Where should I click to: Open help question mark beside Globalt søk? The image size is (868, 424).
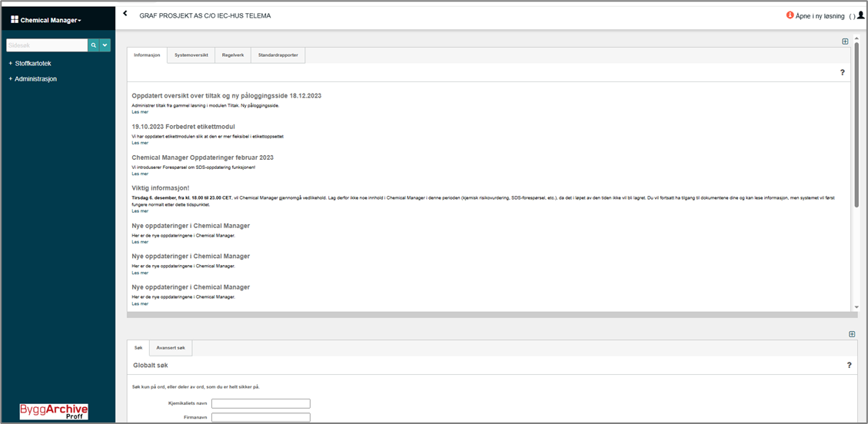point(849,366)
